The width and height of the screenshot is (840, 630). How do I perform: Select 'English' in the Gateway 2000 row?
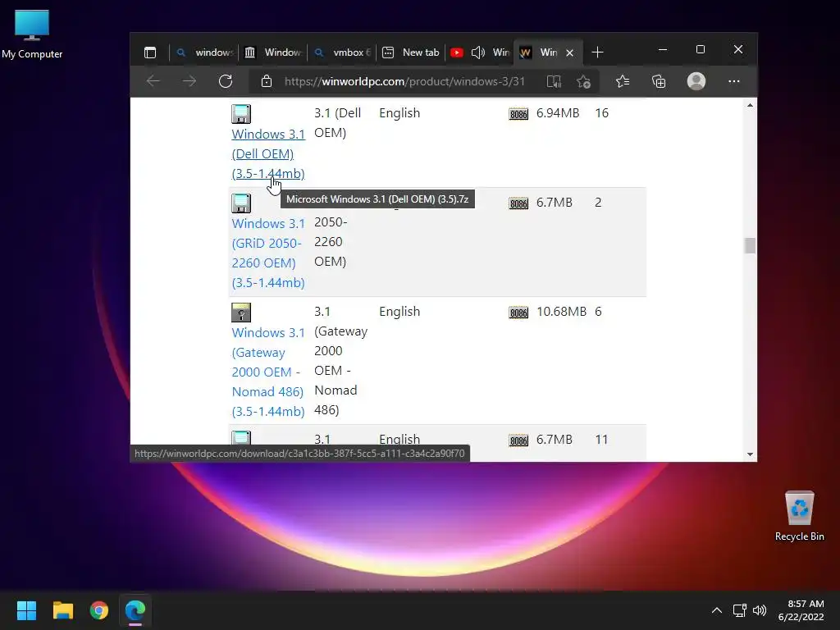point(399,312)
